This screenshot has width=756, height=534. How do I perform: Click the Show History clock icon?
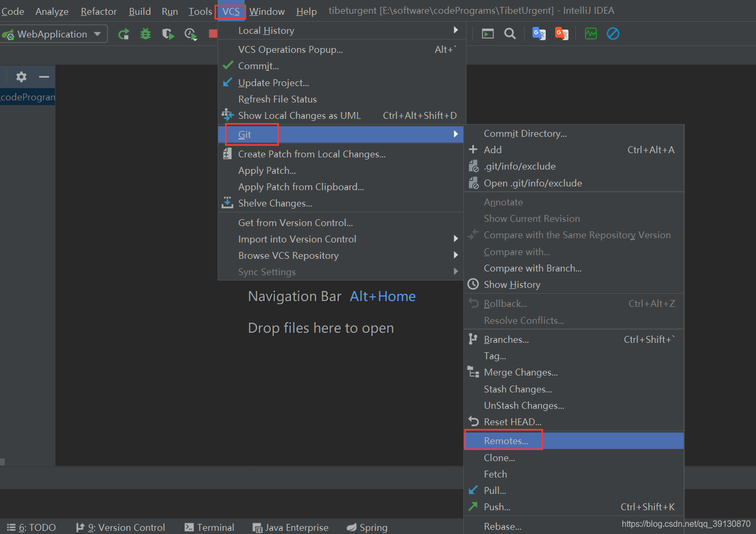pyautogui.click(x=473, y=284)
